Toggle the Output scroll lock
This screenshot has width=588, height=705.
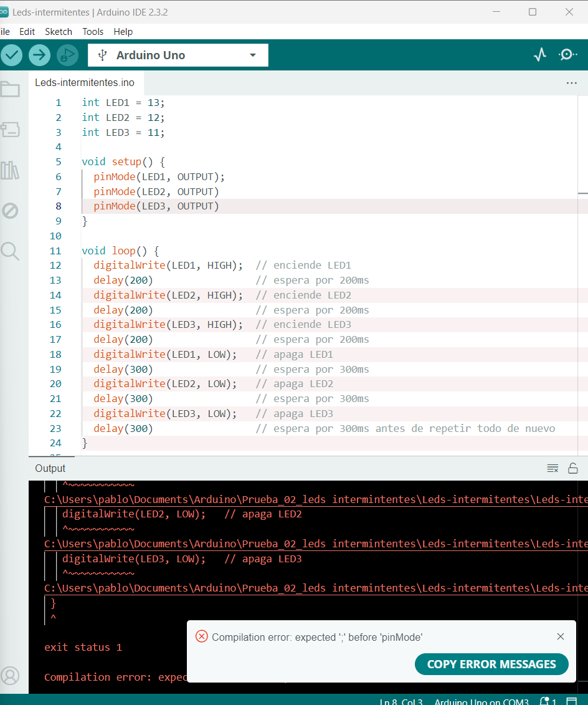(x=572, y=469)
